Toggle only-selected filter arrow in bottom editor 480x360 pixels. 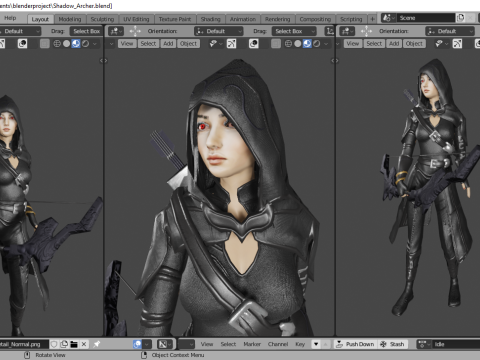click(316, 344)
